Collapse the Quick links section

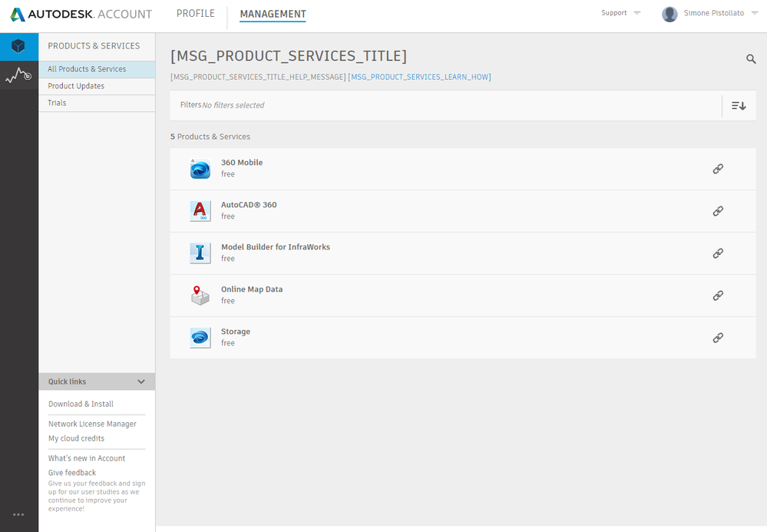[141, 381]
